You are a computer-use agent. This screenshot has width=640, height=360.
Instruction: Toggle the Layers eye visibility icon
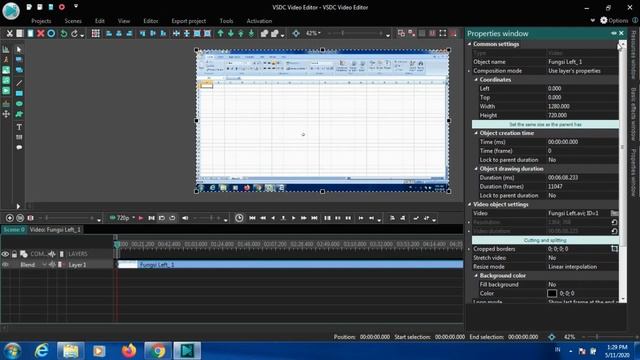tap(5, 254)
